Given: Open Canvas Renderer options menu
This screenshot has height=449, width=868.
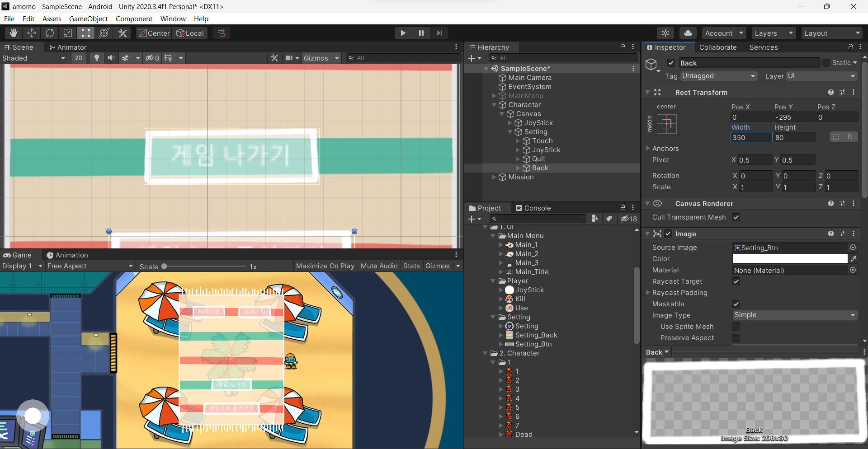Looking at the screenshot, I should 854,204.
